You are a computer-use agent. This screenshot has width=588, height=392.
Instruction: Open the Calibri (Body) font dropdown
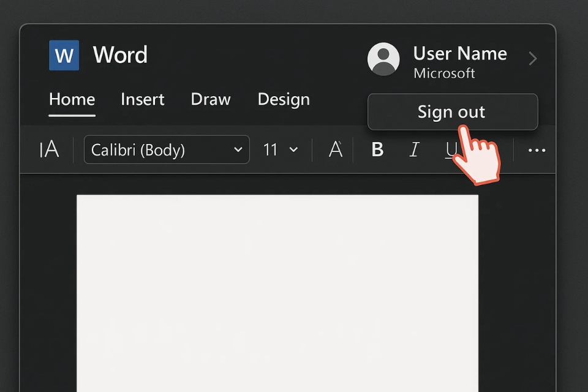click(x=167, y=150)
